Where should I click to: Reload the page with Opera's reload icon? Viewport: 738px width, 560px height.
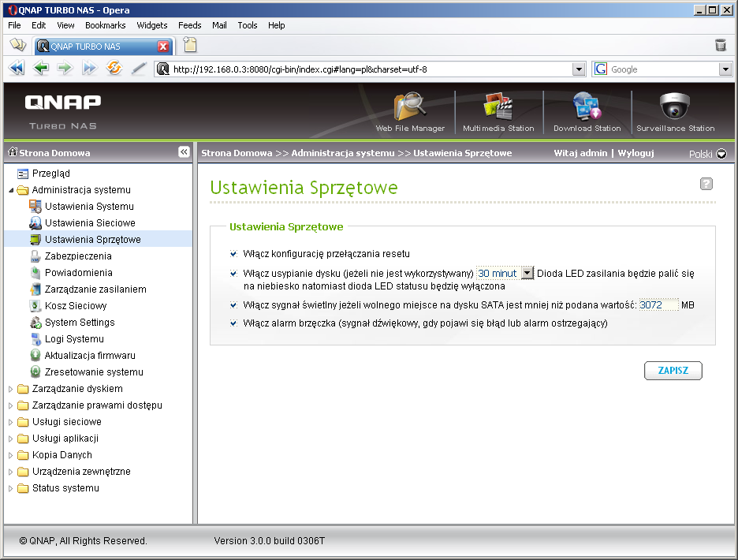pyautogui.click(x=114, y=69)
